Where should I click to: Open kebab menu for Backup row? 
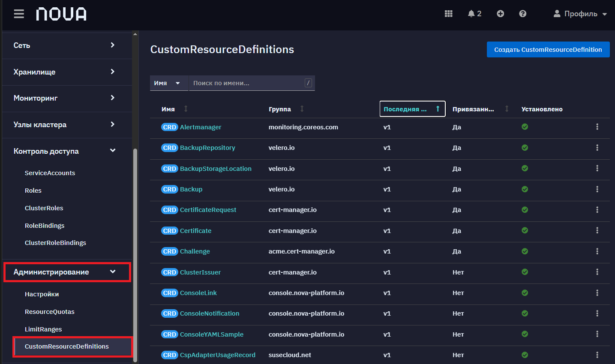pos(597,189)
